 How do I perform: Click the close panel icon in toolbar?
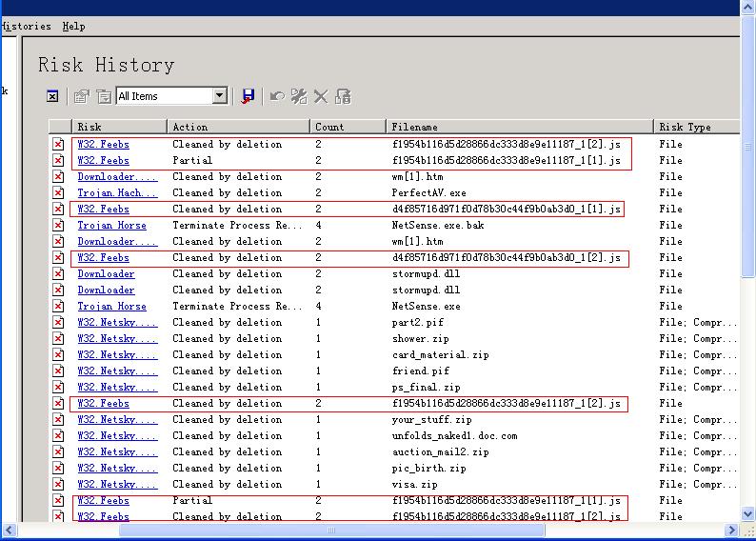[52, 96]
